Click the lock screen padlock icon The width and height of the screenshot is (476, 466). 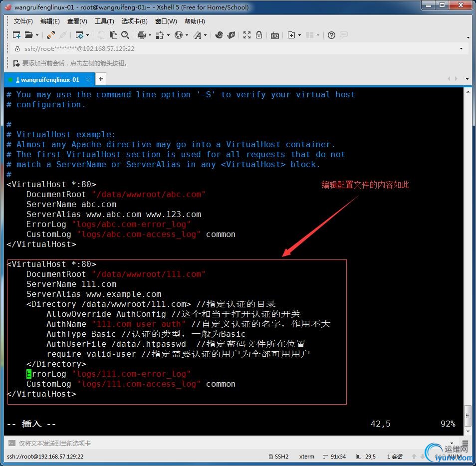pyautogui.click(x=259, y=35)
